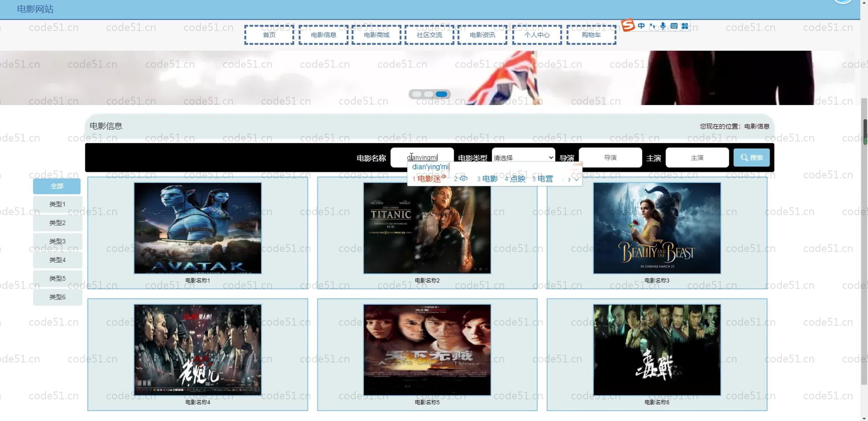Select IME candidate 1 电影迷
Image resolution: width=868 pixels, height=421 pixels.
pyautogui.click(x=429, y=179)
